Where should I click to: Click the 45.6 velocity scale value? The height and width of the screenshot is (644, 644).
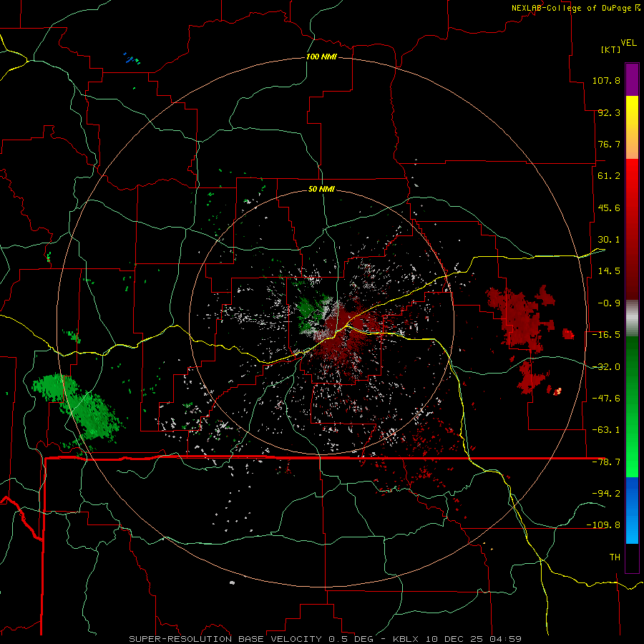pyautogui.click(x=609, y=208)
